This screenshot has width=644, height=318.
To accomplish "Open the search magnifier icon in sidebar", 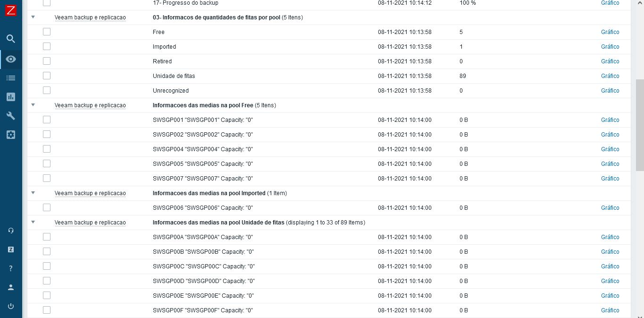I will pyautogui.click(x=11, y=39).
